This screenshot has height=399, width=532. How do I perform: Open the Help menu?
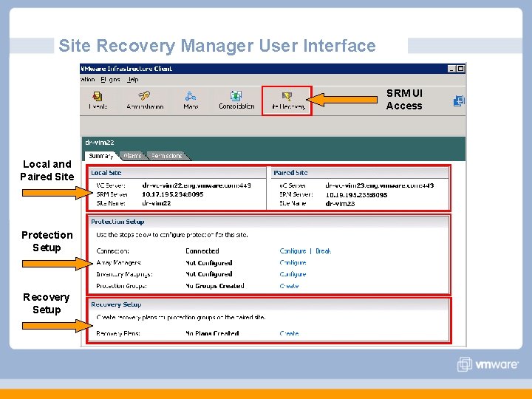pyautogui.click(x=133, y=79)
